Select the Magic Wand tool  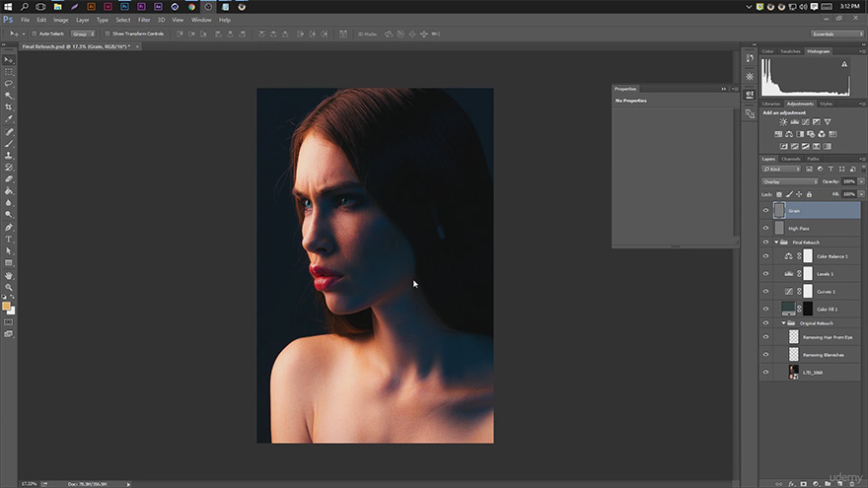coord(8,96)
